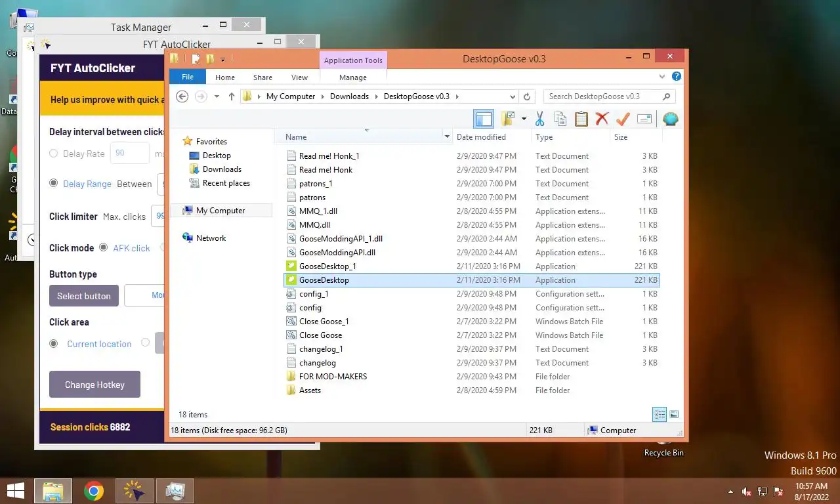Go back using the Back arrow
Viewport: 840px width, 504px height.
click(x=182, y=96)
